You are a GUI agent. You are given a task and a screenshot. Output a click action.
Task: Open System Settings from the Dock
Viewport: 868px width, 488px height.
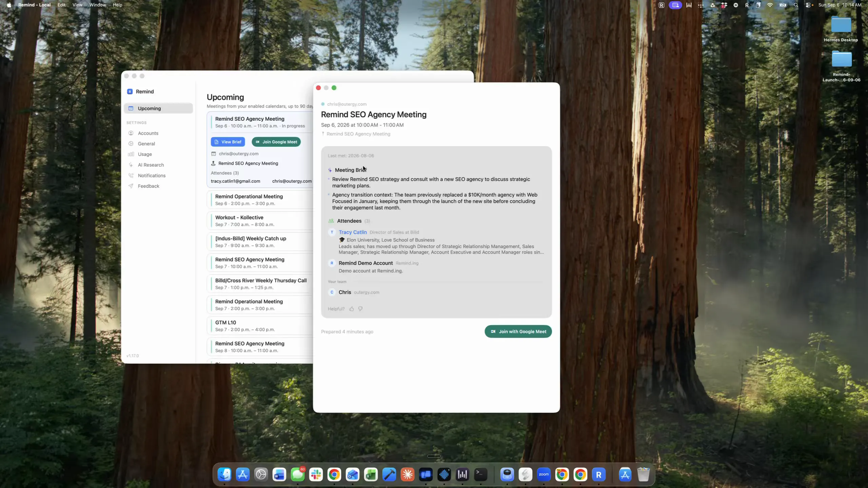coord(261,474)
